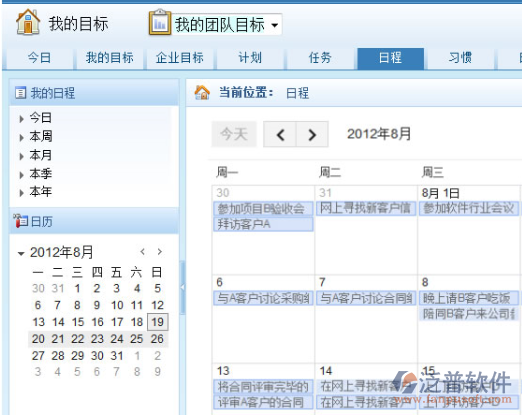This screenshot has height=415, width=522.
Task: Collapse the left sidebar using splitter handle
Action: point(182,287)
